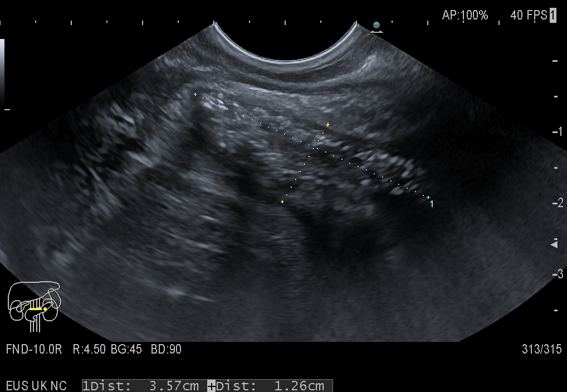This screenshot has width=567, height=392.
Task: Click the FND-10.0R frequency label
Action: 35,349
